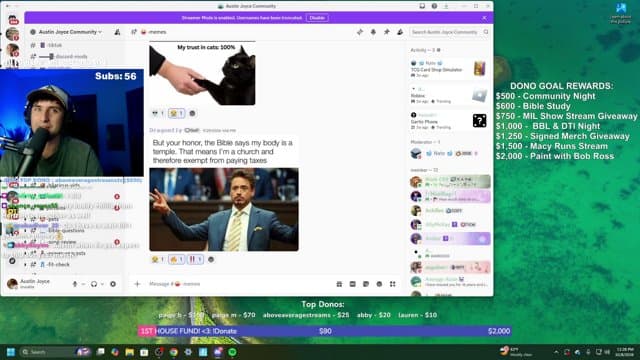Show pinned messages pin icon
This screenshot has width=640, height=360.
(x=387, y=32)
